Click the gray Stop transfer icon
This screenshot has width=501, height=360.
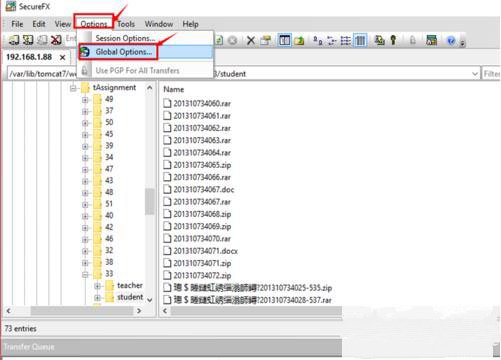(233, 41)
